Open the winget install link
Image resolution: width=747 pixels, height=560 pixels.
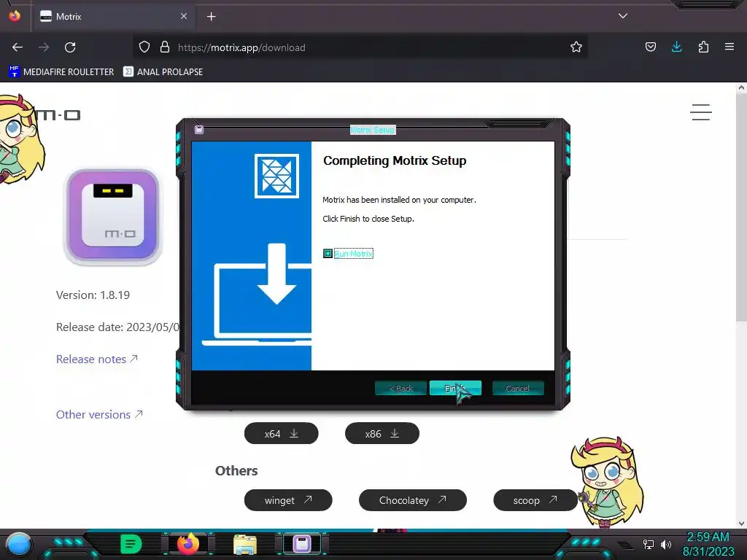pos(288,500)
